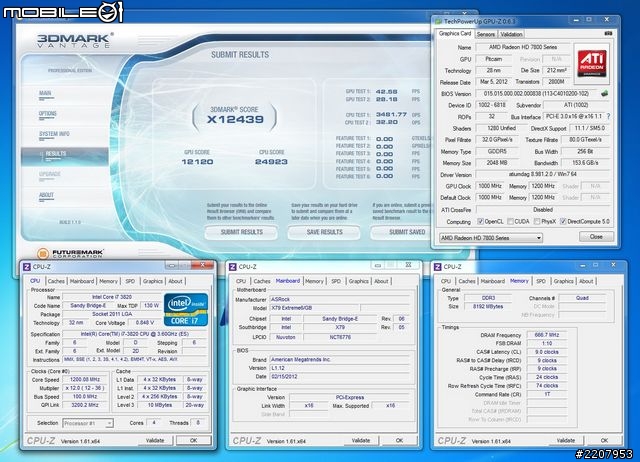This screenshot has width=640, height=462.
Task: Click the Close button in GPU-Z
Action: pos(596,237)
